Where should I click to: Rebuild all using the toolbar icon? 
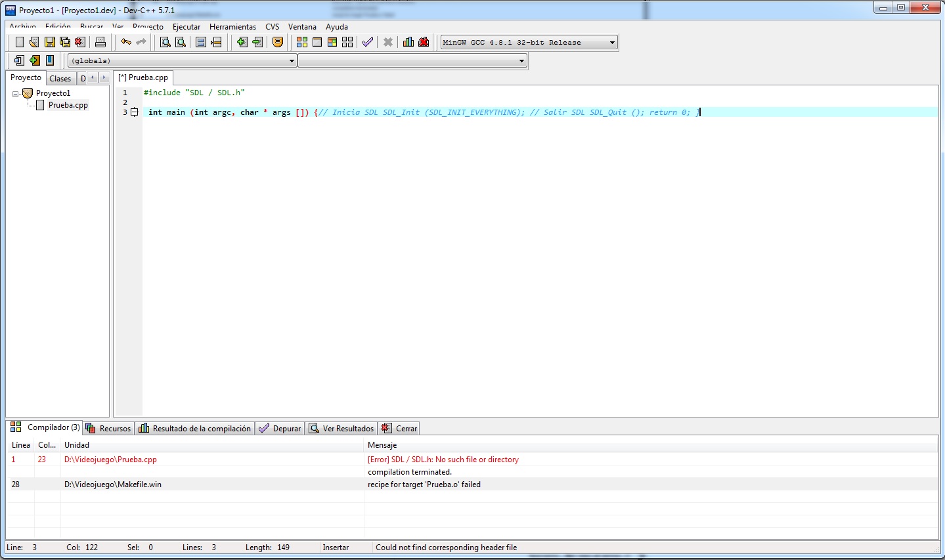point(347,42)
